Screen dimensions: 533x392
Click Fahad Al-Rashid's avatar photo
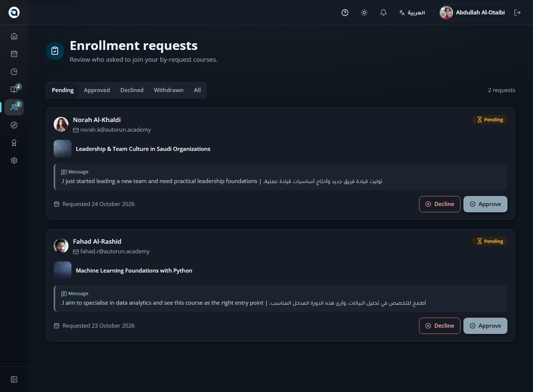61,246
